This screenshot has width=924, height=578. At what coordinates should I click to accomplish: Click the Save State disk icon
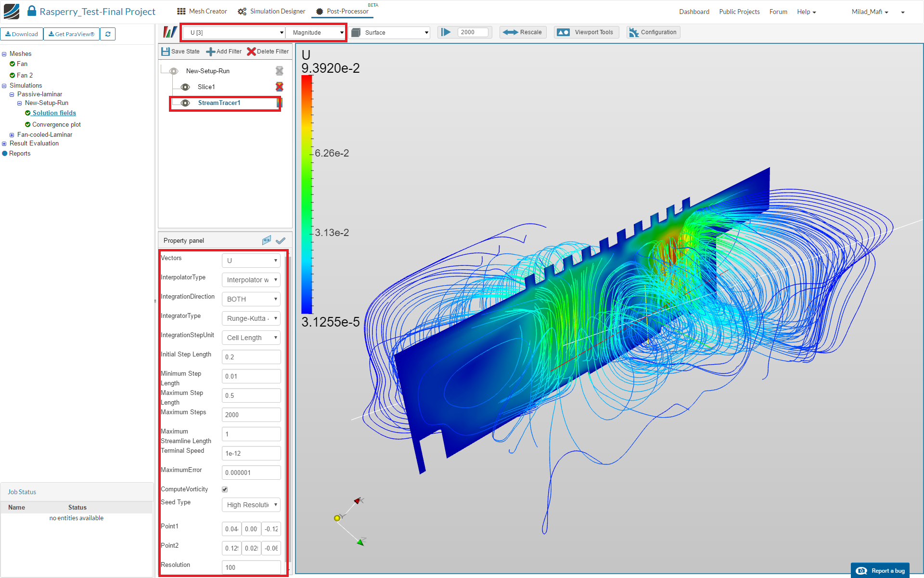[x=166, y=52]
